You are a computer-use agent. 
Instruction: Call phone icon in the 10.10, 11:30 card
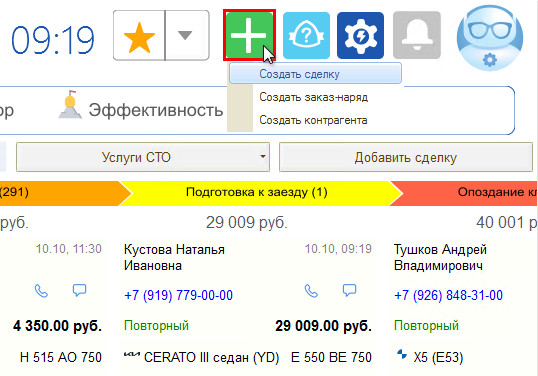(41, 291)
